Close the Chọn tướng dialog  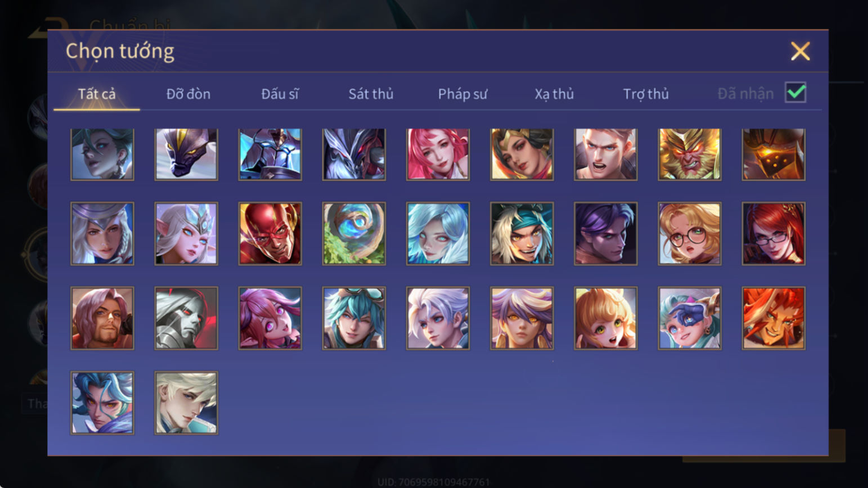click(800, 51)
